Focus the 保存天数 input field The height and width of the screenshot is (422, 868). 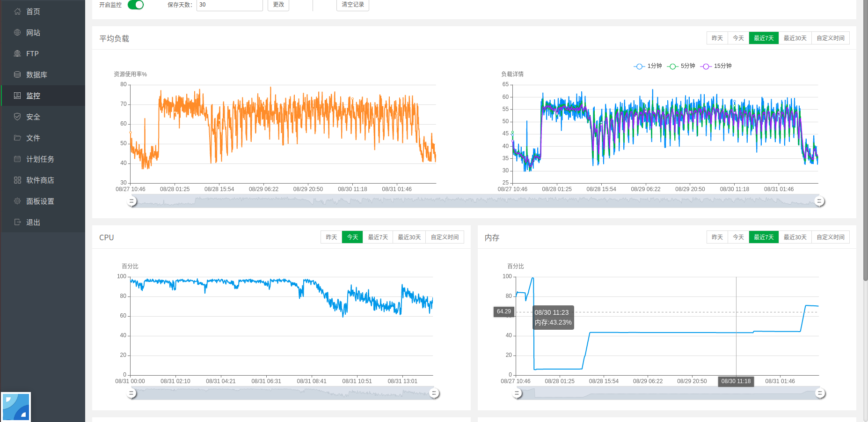tap(229, 5)
